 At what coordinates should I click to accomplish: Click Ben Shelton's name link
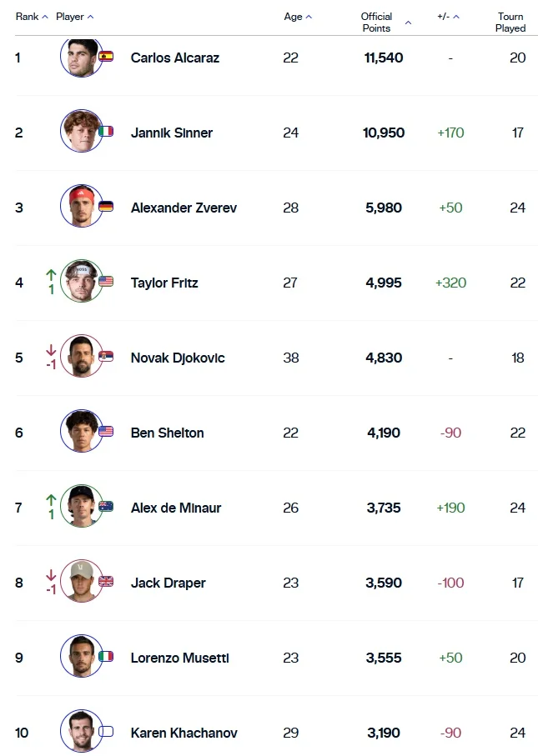[167, 433]
